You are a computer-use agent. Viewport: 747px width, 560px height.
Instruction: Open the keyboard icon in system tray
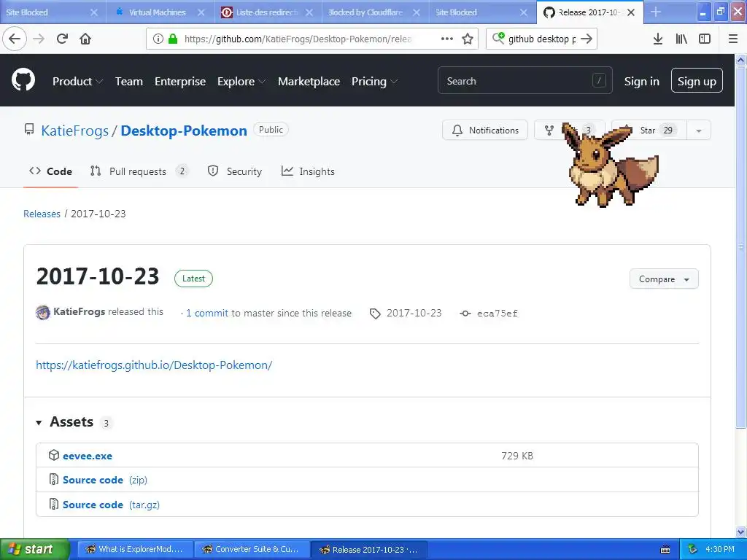pyautogui.click(x=665, y=550)
